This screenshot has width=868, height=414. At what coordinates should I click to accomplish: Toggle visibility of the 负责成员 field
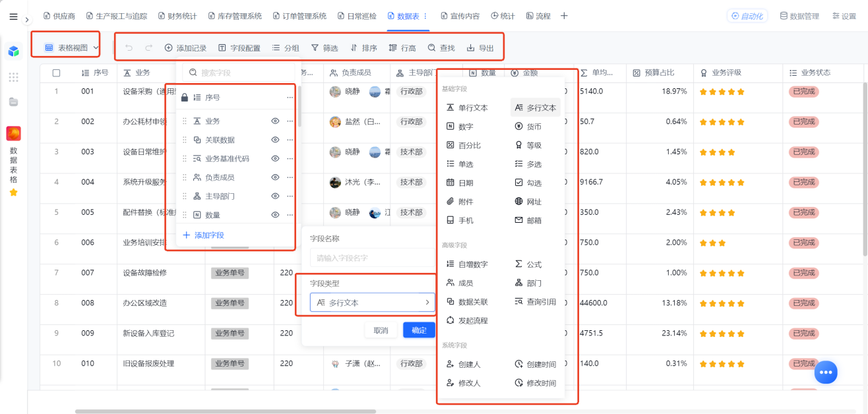coord(275,177)
